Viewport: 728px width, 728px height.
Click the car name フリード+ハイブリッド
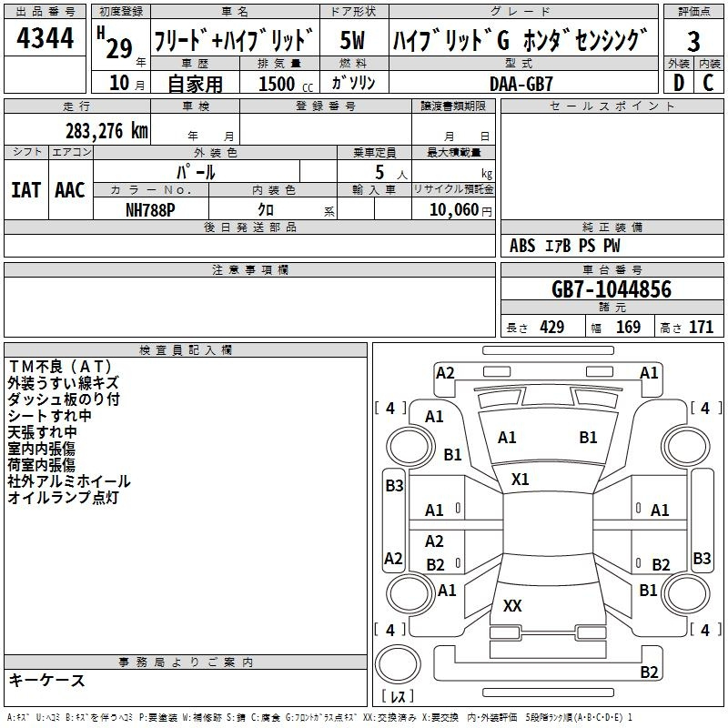click(234, 40)
